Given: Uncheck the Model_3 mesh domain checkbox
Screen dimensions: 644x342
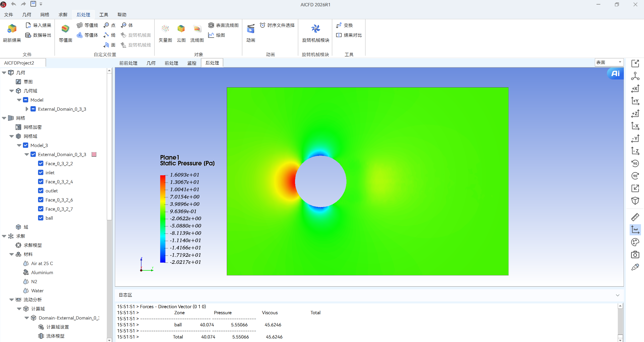Looking at the screenshot, I should point(25,145).
